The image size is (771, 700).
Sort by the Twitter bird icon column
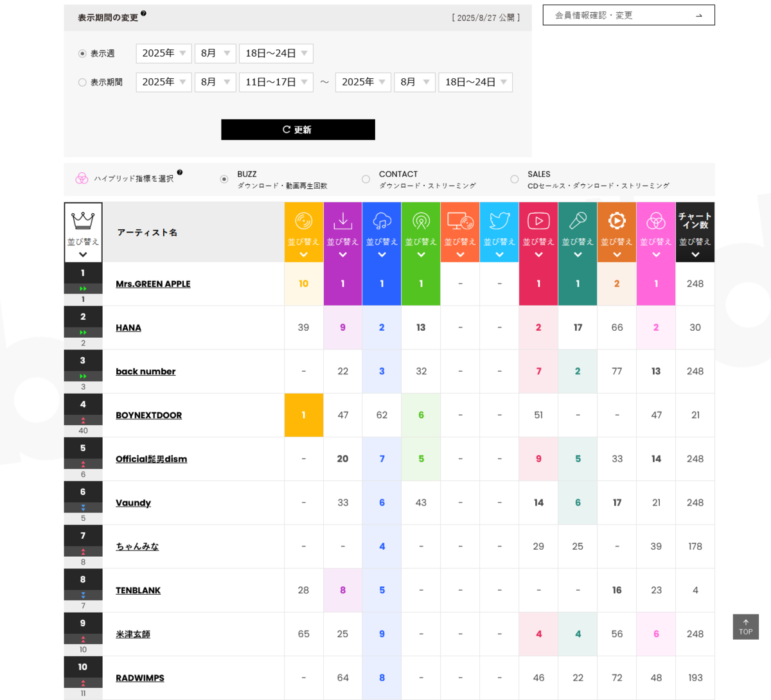499,232
